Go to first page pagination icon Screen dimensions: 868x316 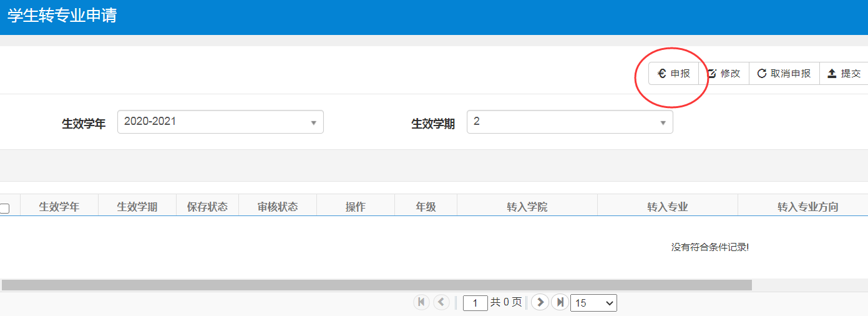421,302
